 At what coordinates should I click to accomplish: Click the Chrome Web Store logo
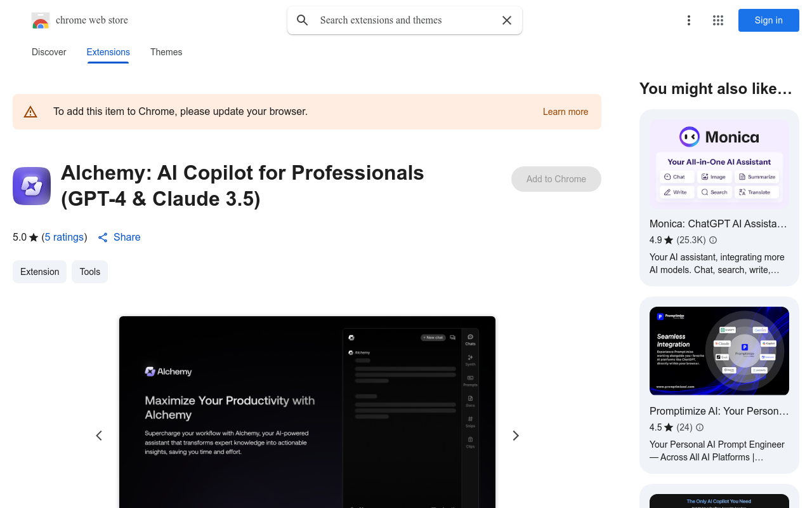click(41, 20)
